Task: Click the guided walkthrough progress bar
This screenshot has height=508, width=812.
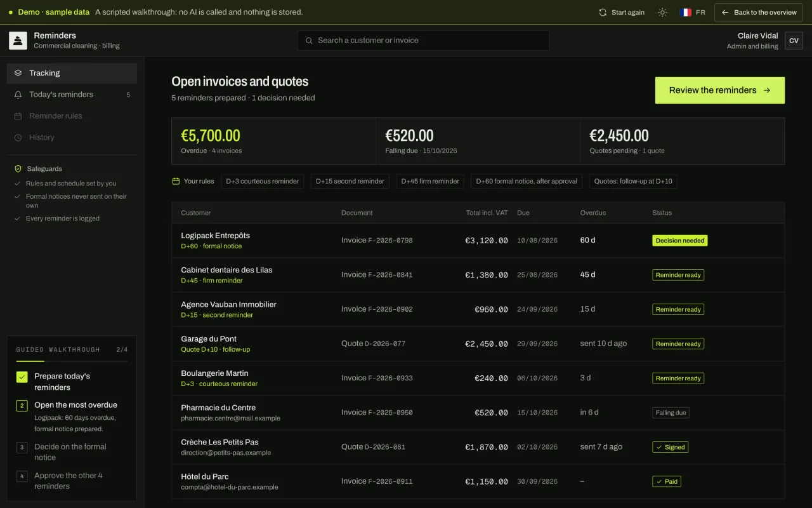Action: click(x=72, y=361)
